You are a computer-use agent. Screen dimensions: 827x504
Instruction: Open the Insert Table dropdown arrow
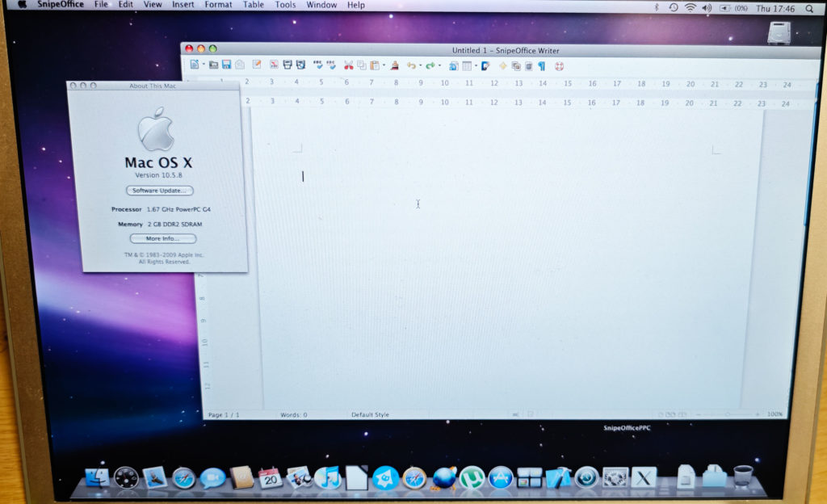[x=476, y=66]
